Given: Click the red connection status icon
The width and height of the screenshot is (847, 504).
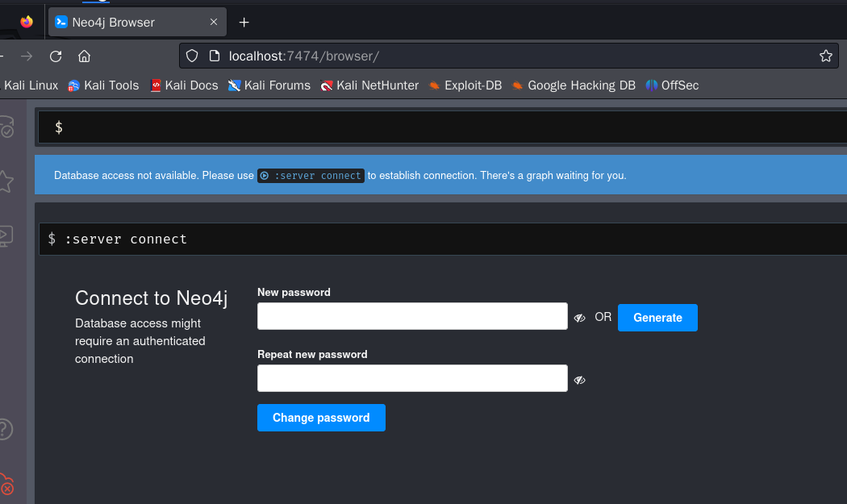Looking at the screenshot, I should [6, 484].
